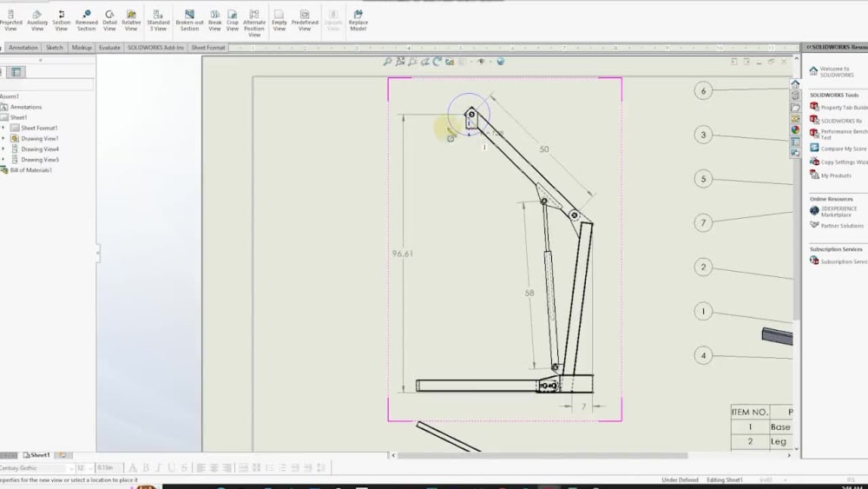Open the SOLIDWORKS Add-Ins tab

(x=155, y=48)
